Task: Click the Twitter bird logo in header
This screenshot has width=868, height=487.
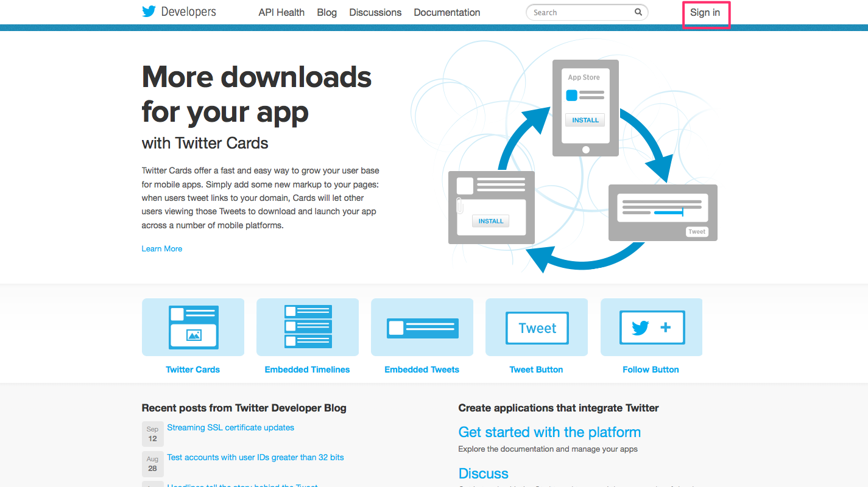Action: click(x=149, y=12)
